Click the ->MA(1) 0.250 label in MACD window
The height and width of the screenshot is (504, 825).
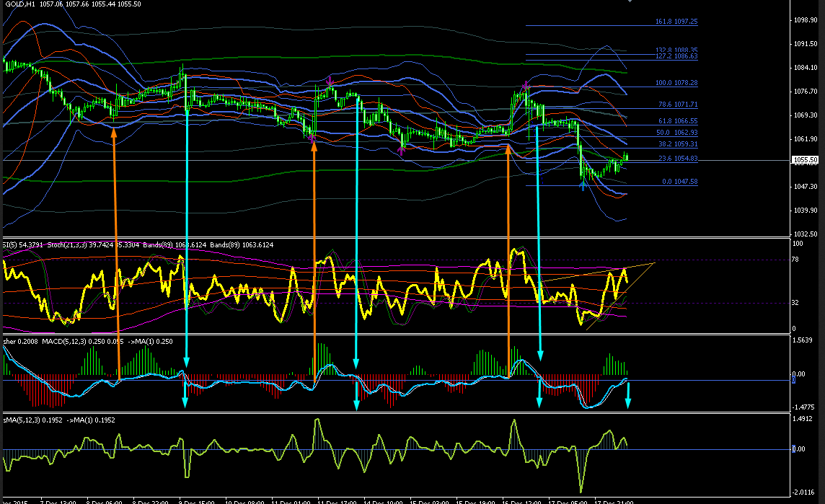151,342
